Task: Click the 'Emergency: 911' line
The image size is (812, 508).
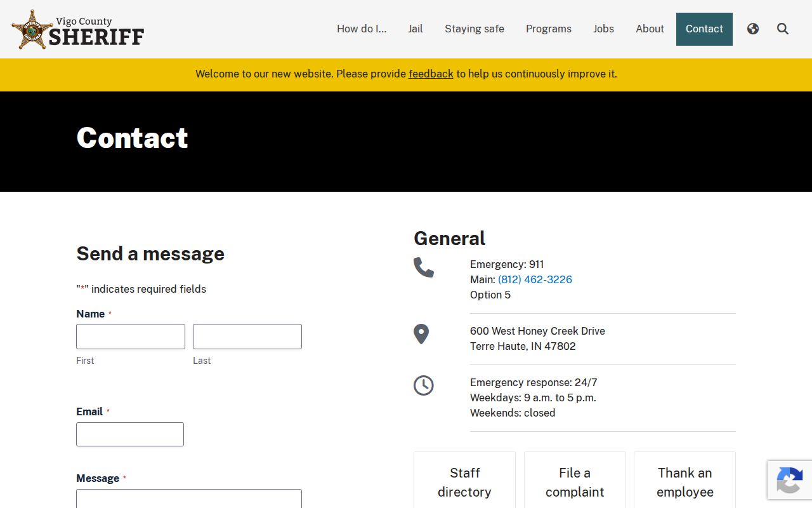Action: coord(507,264)
